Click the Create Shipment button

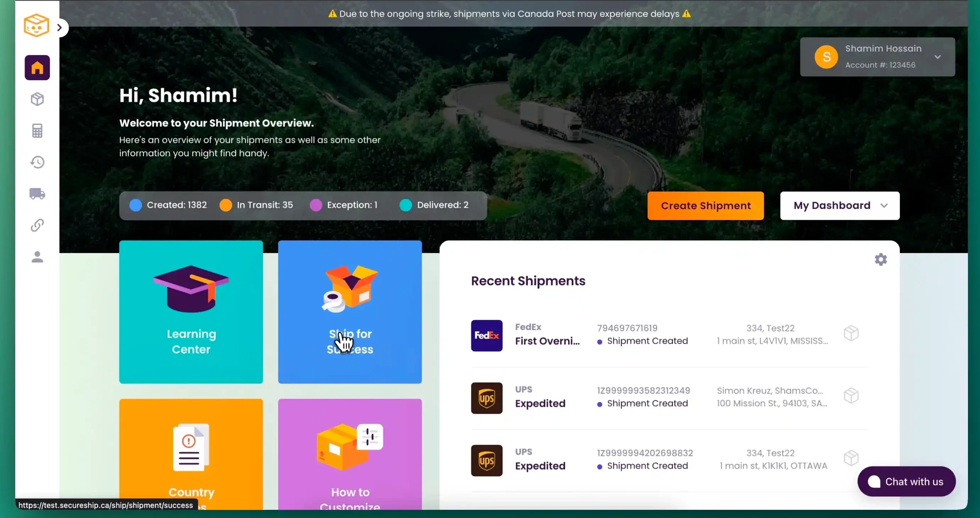pyautogui.click(x=705, y=206)
